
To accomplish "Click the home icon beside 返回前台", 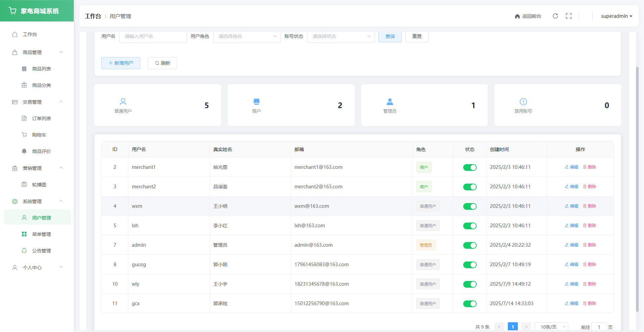I will click(x=517, y=16).
